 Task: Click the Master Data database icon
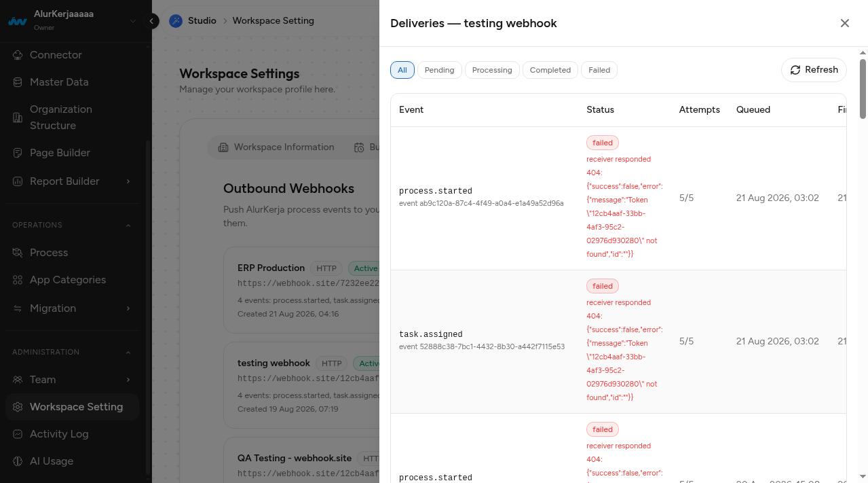click(x=18, y=82)
